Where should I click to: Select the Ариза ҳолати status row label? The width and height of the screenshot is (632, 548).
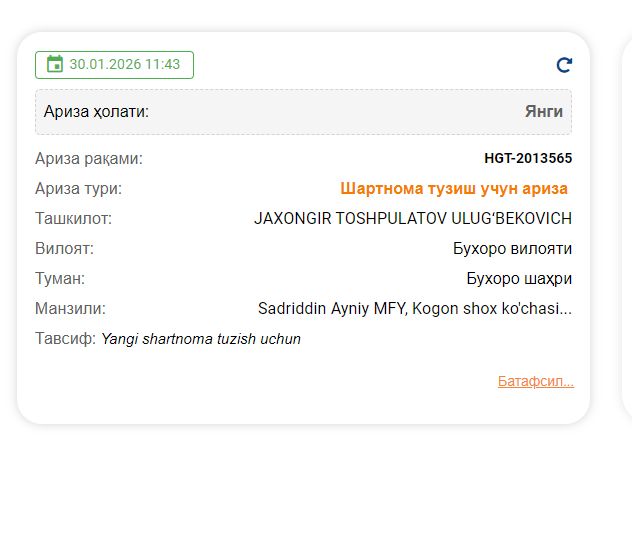96,111
